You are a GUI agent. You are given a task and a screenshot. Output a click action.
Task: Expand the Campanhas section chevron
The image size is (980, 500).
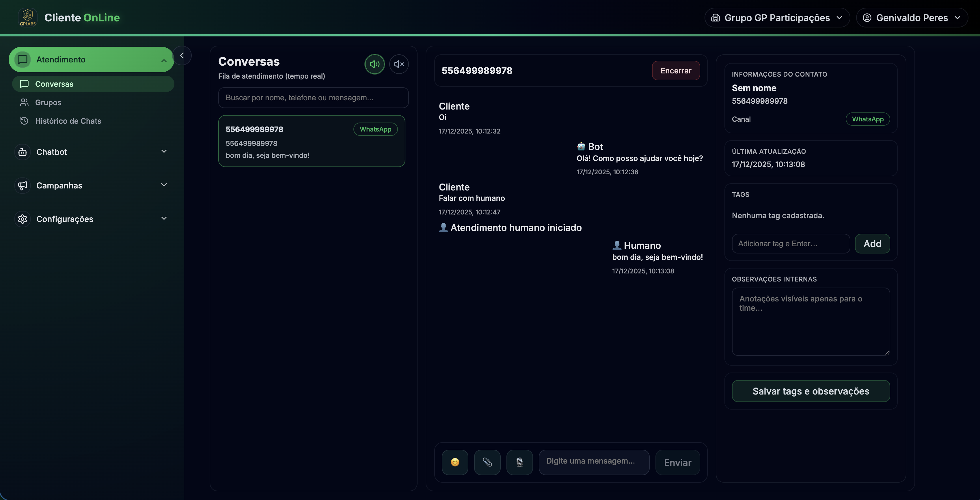point(164,185)
